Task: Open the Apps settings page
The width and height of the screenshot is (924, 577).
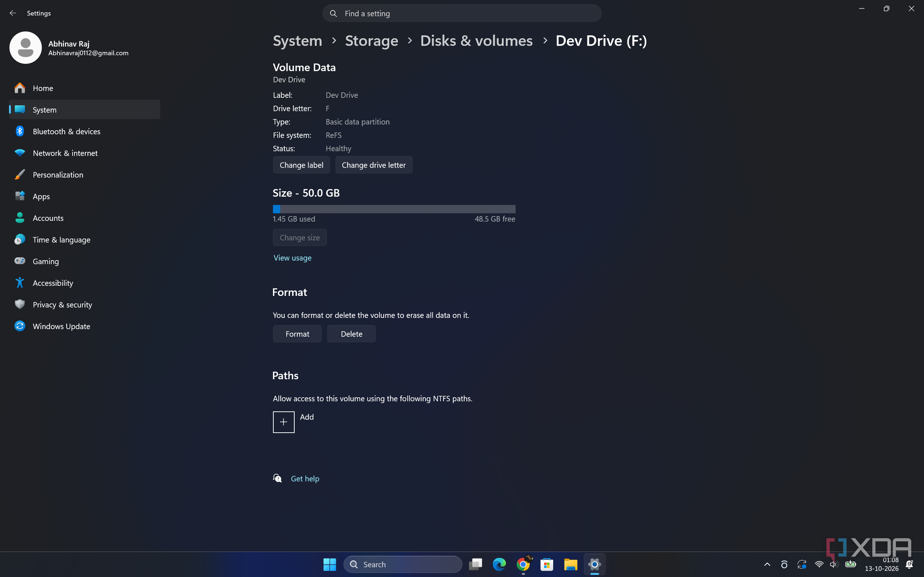Action: tap(84, 196)
